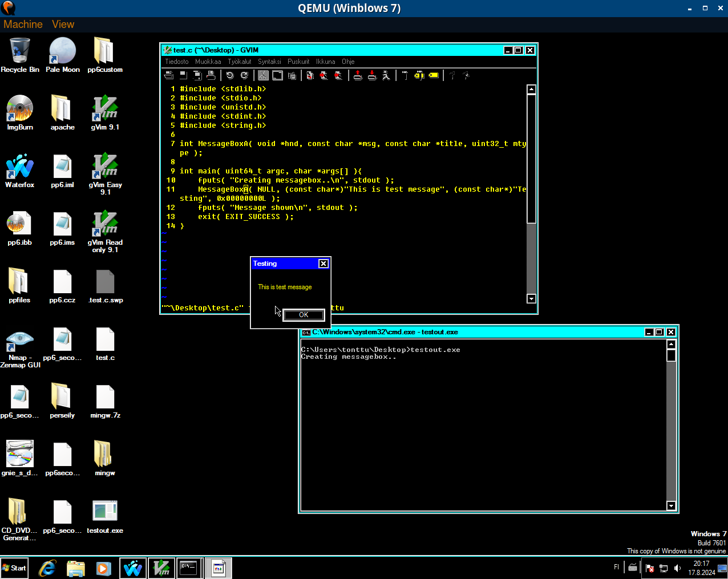
Task: Click the Make hammer icon in GVIM toolbar
Action: pos(405,75)
